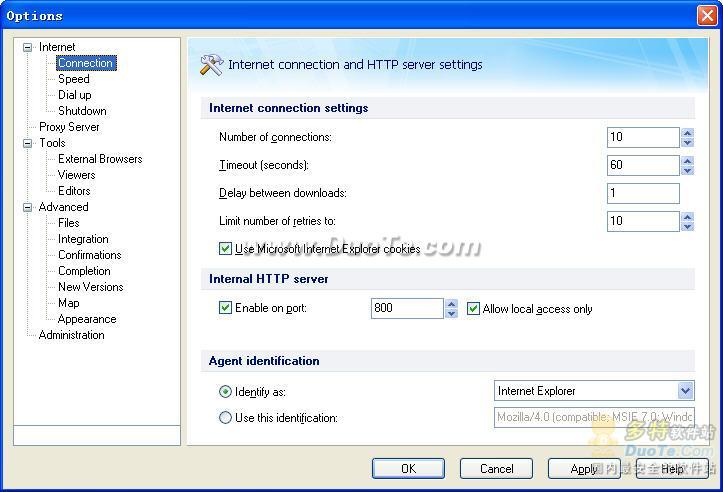Select the Internet root tree item
The width and height of the screenshot is (723, 492).
tap(57, 47)
